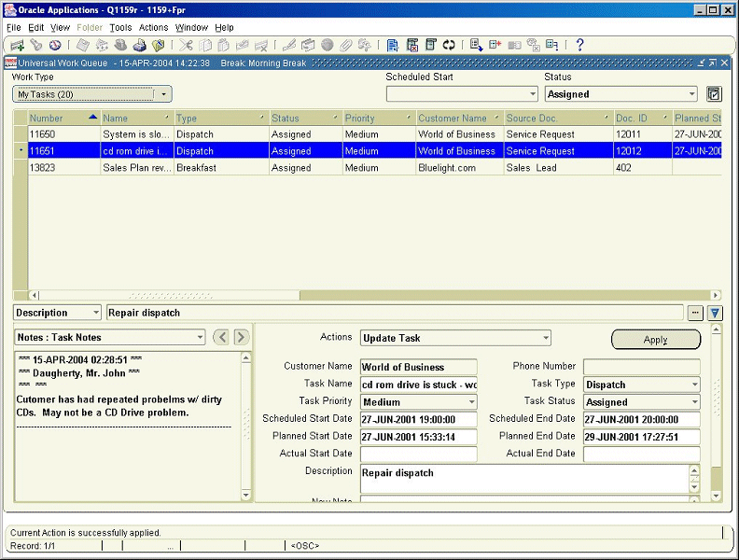Open the Tools menu
The width and height of the screenshot is (739, 560).
(120, 28)
